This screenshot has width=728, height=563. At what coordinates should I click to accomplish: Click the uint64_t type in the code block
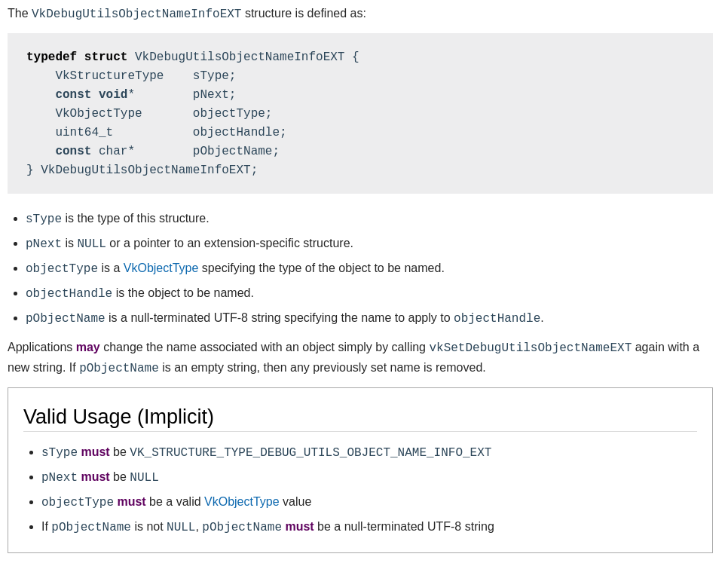84,133
